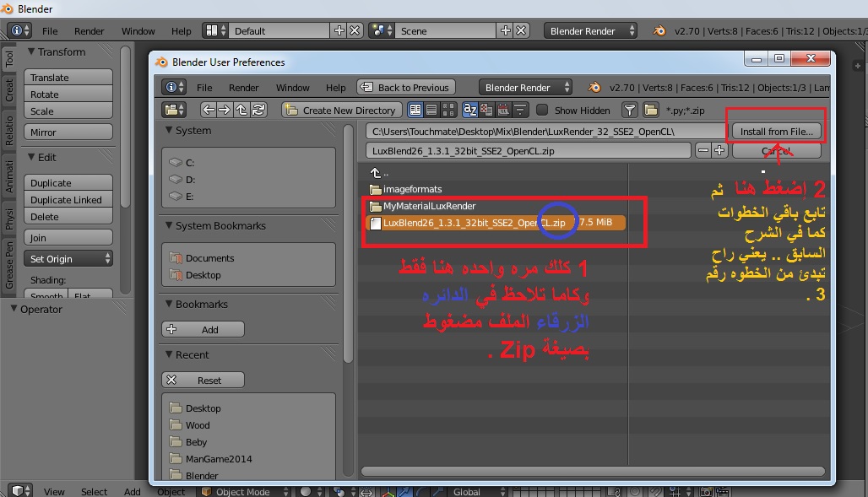Viewport: 868px width, 497px height.
Task: Open info editor type selector in main window
Action: pyautogui.click(x=19, y=30)
